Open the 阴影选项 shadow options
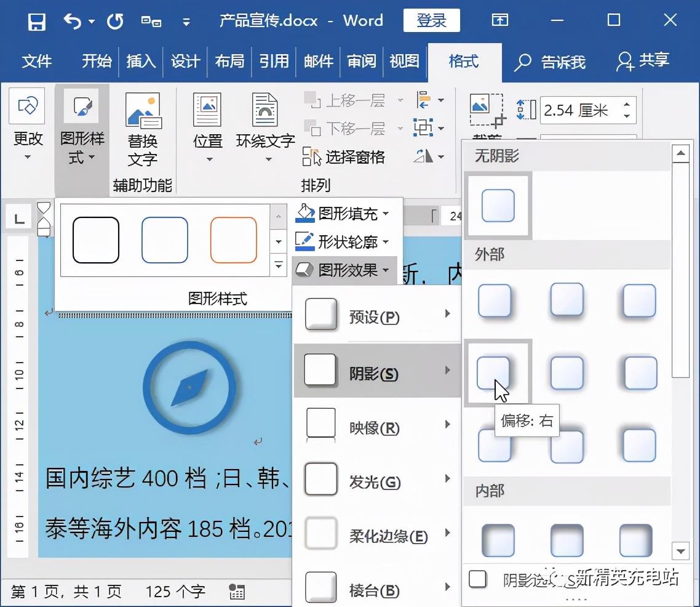 (x=523, y=579)
